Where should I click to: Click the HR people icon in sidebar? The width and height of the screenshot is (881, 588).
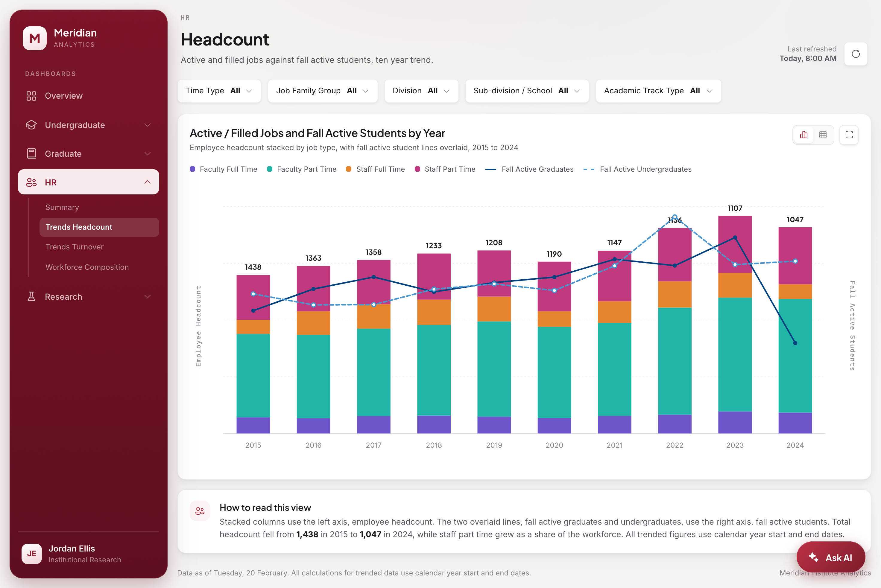click(x=31, y=183)
